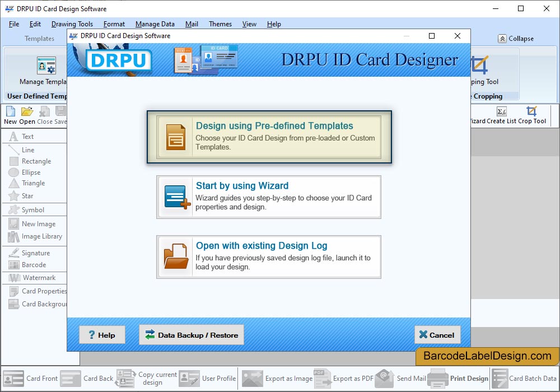Image resolution: width=560 pixels, height=392 pixels.
Task: Click the Help button in dialog
Action: click(102, 335)
